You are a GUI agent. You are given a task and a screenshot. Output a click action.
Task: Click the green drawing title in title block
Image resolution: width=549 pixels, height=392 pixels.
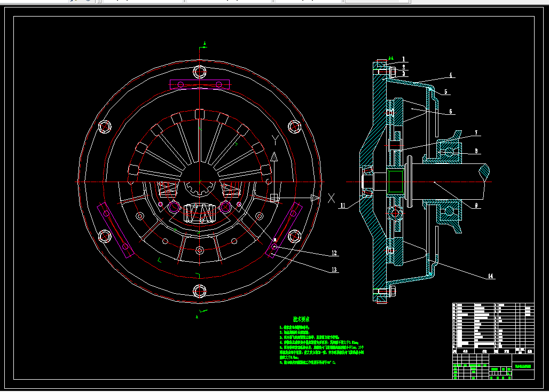523,367
